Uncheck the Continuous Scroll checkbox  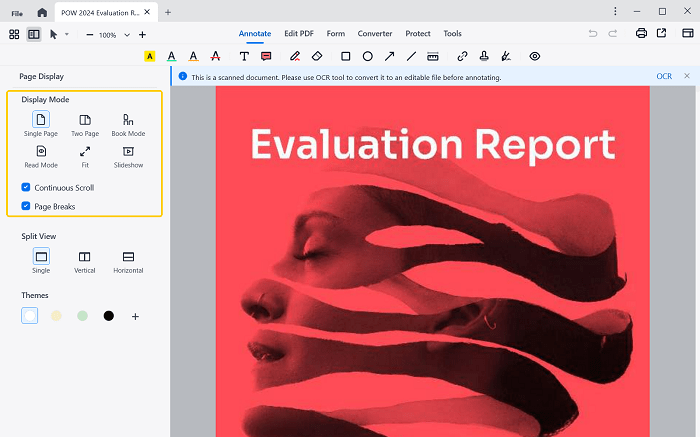(x=26, y=187)
